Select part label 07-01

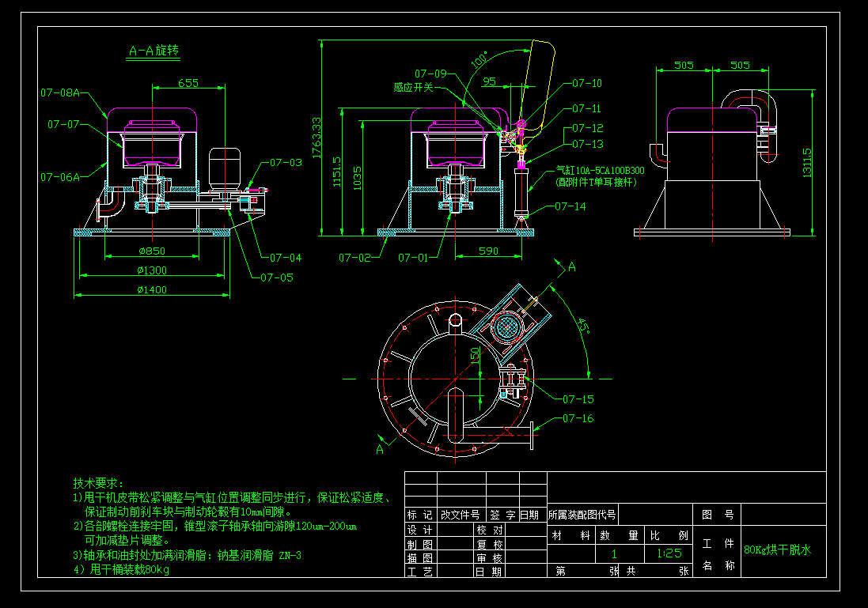pyautogui.click(x=414, y=258)
